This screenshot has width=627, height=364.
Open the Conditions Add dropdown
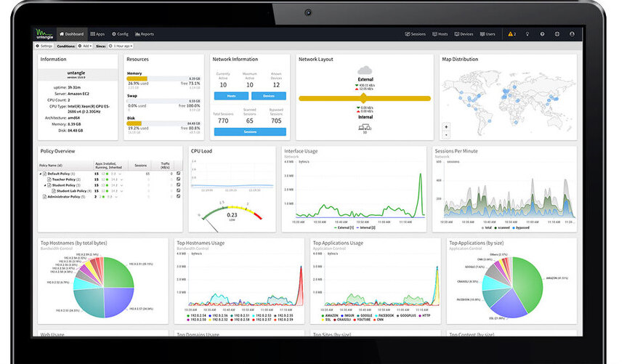[85, 46]
